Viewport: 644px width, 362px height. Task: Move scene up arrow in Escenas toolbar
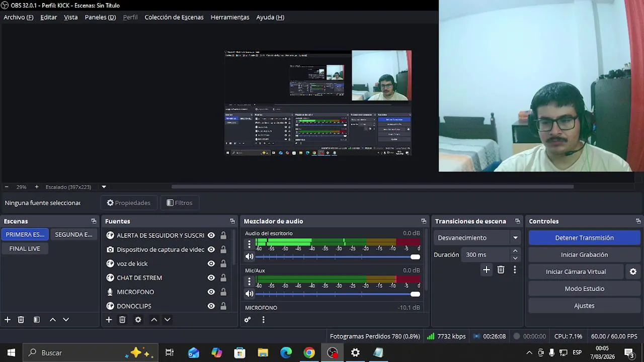(52, 320)
